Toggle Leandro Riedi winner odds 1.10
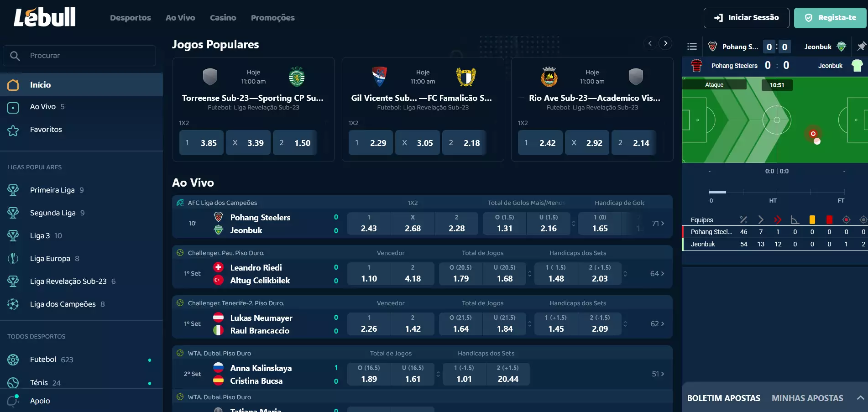Screen dimensions: 868x412 369,274
